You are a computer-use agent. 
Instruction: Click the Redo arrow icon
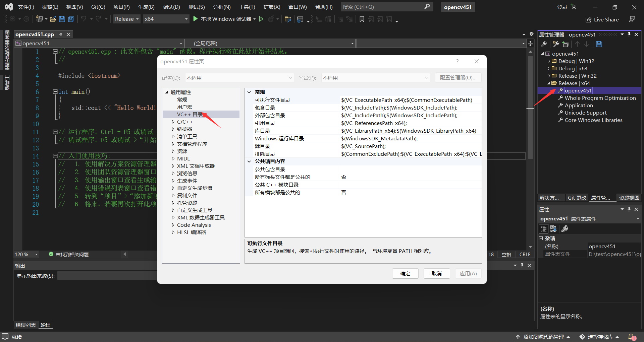coord(98,19)
